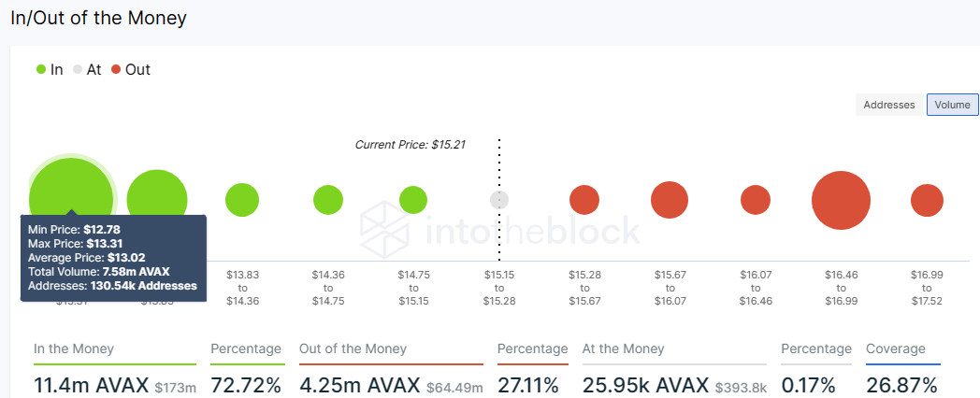Select the green bubble for $14.36 to $14.75

pyautogui.click(x=328, y=201)
